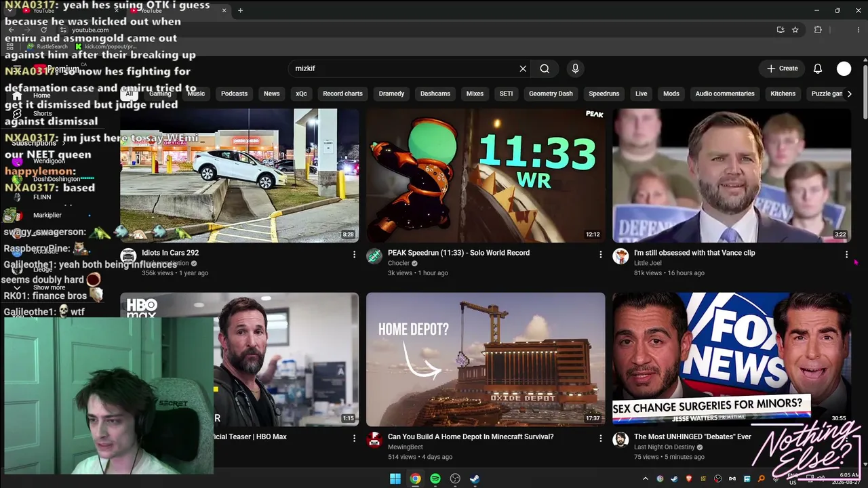Filter by the Speedruns chip

click(x=604, y=94)
